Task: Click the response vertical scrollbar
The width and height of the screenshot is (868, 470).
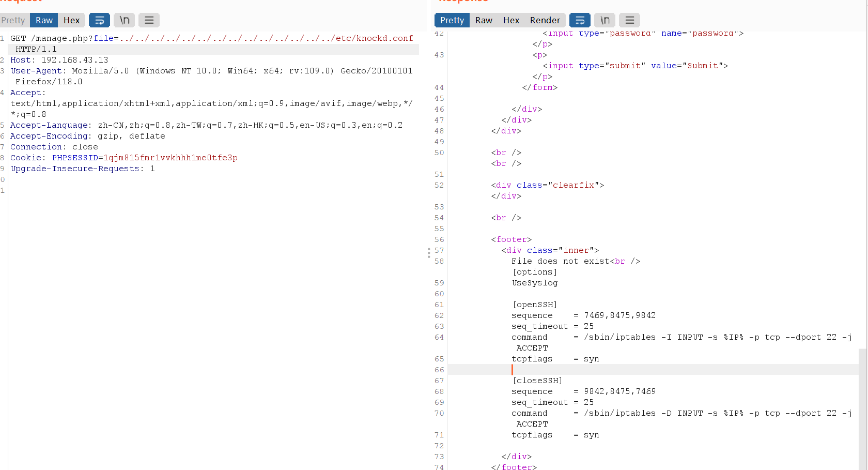Action: coord(863,408)
